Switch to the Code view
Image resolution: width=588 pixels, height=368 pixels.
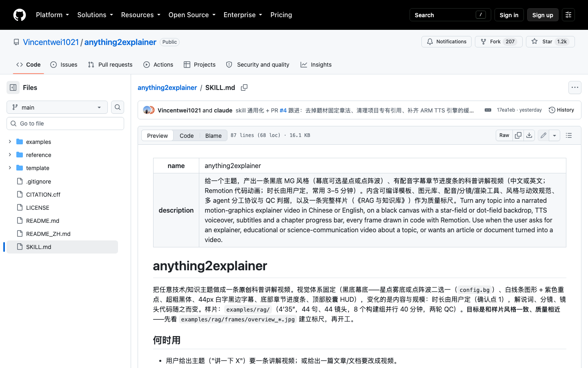pos(187,136)
